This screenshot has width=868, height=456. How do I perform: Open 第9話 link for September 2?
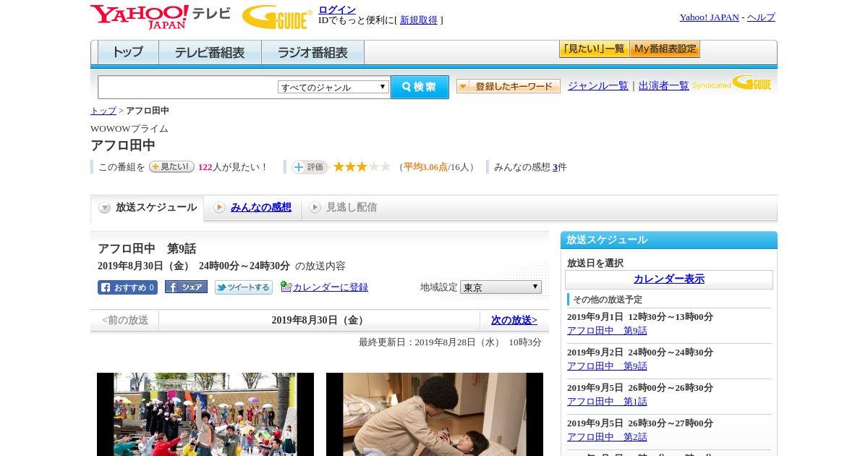click(x=607, y=366)
